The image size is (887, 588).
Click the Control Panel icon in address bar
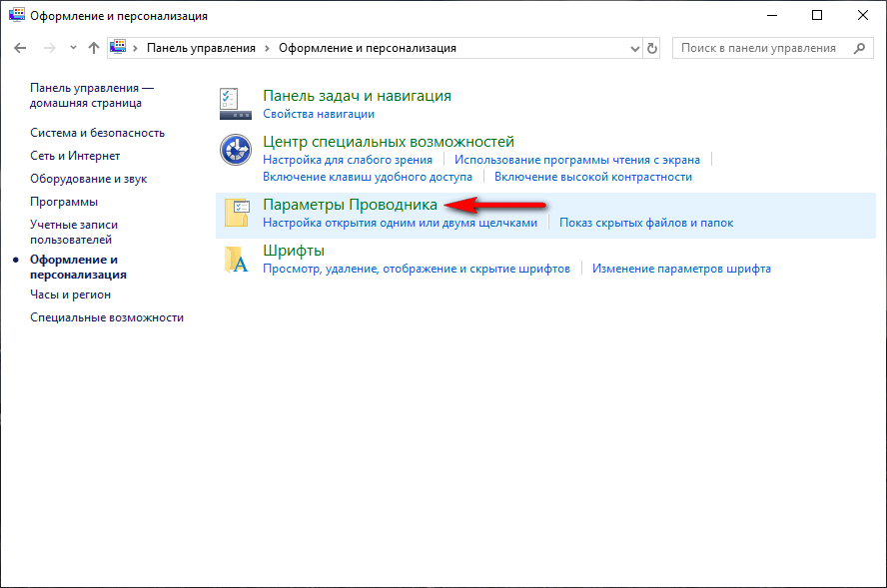click(118, 48)
